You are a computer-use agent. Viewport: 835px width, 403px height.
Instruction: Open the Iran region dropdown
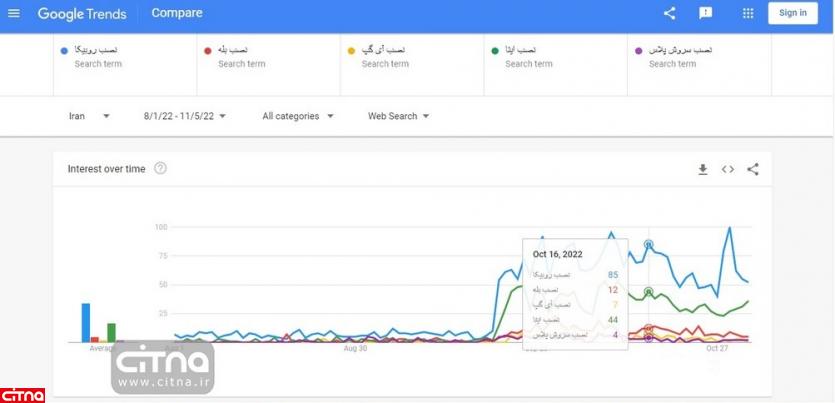click(x=89, y=116)
